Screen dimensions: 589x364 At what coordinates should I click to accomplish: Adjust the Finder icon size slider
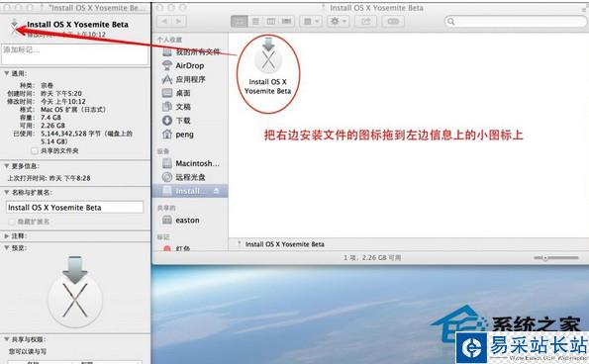coord(556,258)
